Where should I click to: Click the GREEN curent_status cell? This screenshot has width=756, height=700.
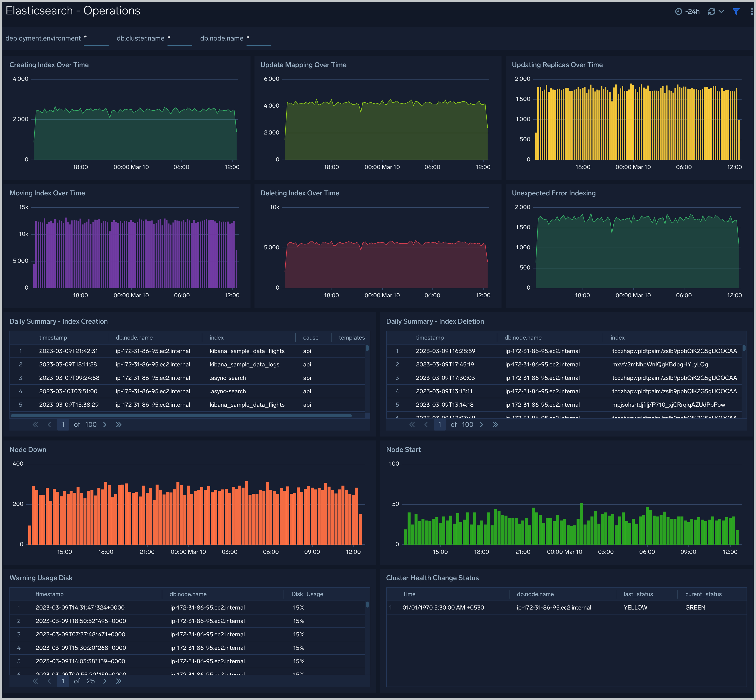point(695,608)
